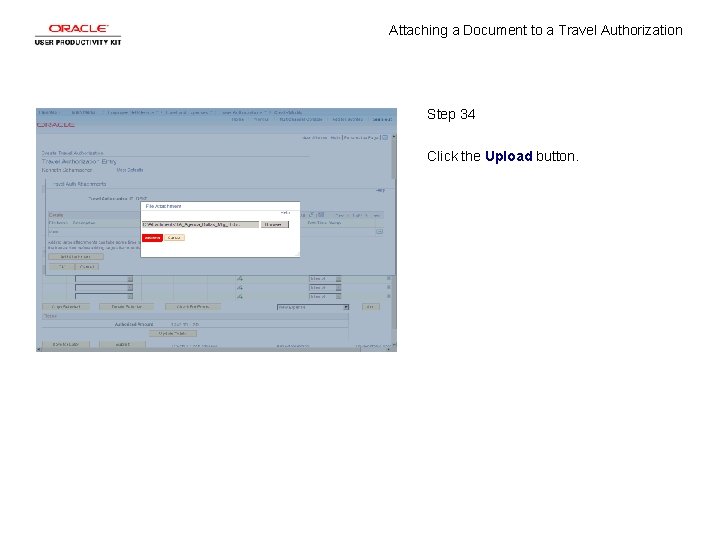This screenshot has width=720, height=540.
Task: Click the Sign out link in top navigation
Action: tap(382, 119)
